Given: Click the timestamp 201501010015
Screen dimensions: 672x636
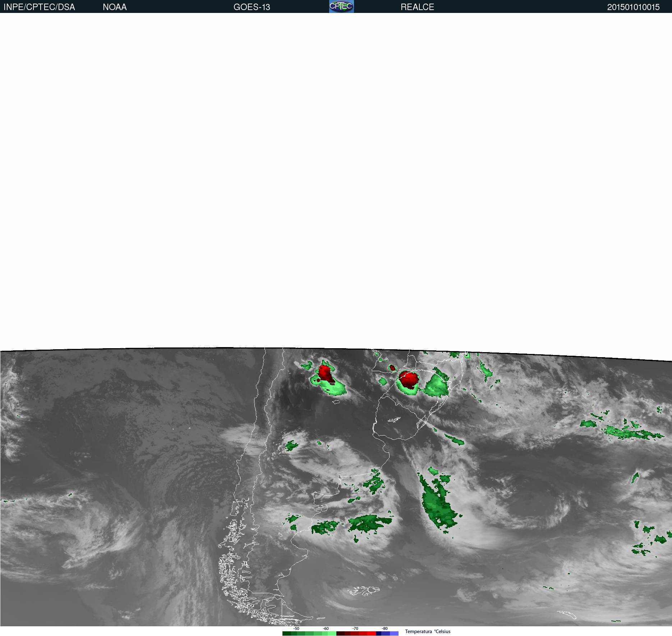Looking at the screenshot, I should (x=633, y=7).
